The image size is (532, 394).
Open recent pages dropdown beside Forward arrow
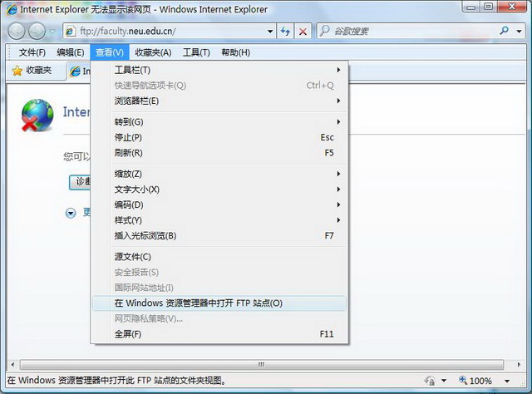pyautogui.click(x=52, y=32)
